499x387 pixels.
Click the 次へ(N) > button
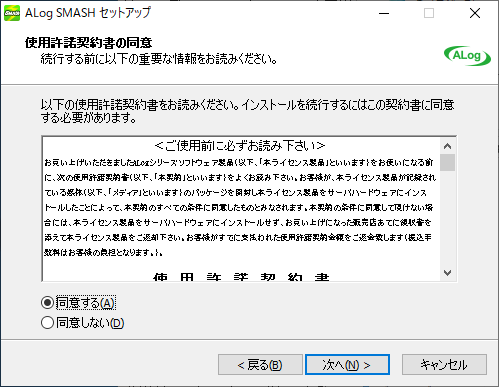click(x=347, y=365)
